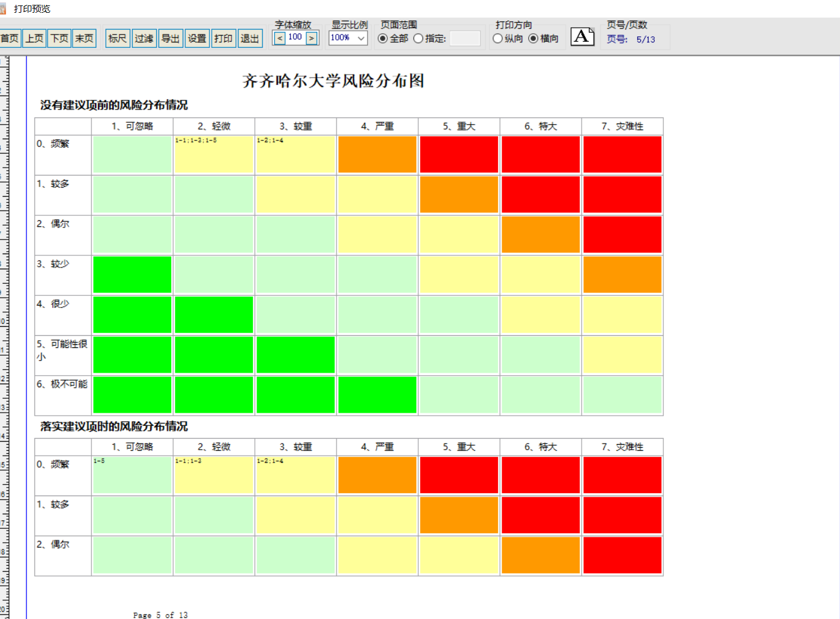Click the Page 5 of 13 footer text
The height and width of the screenshot is (619, 840).
[x=160, y=615]
